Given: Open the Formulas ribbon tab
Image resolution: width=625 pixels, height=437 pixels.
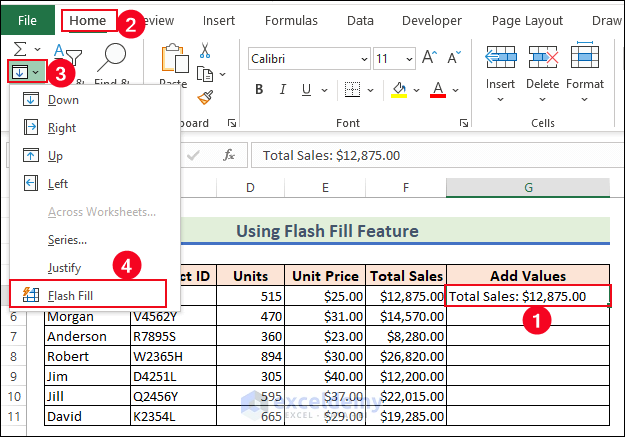Looking at the screenshot, I should 291,20.
